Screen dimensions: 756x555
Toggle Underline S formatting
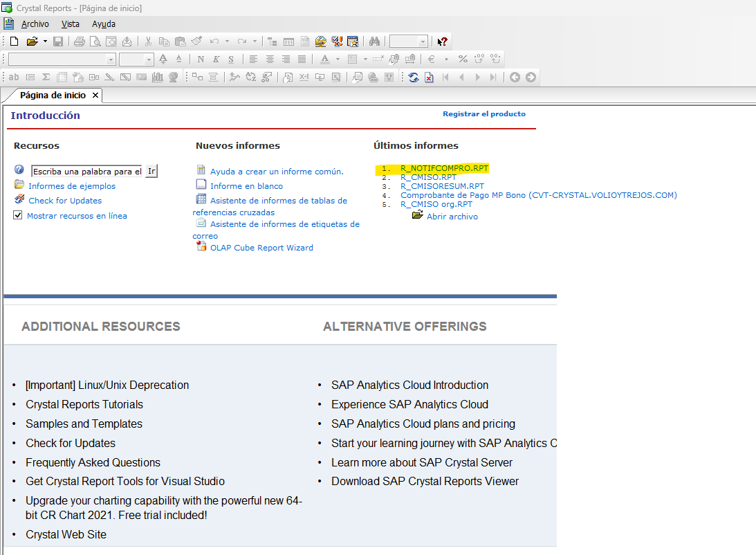[x=231, y=59]
